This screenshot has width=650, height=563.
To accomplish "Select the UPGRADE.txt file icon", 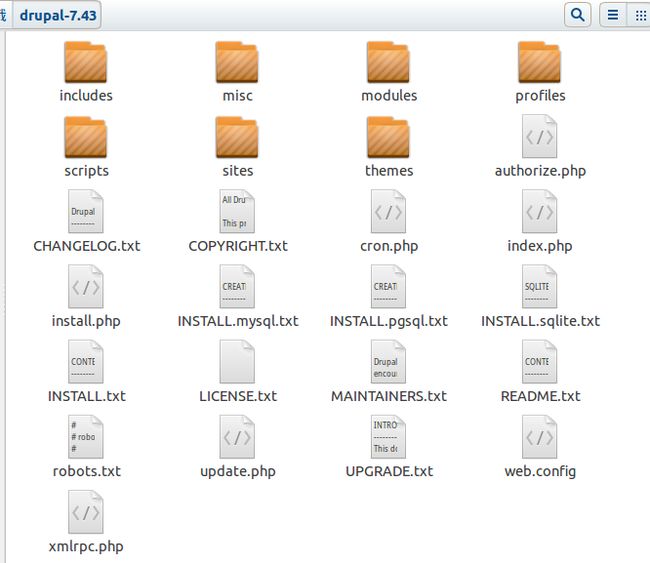I will [388, 437].
